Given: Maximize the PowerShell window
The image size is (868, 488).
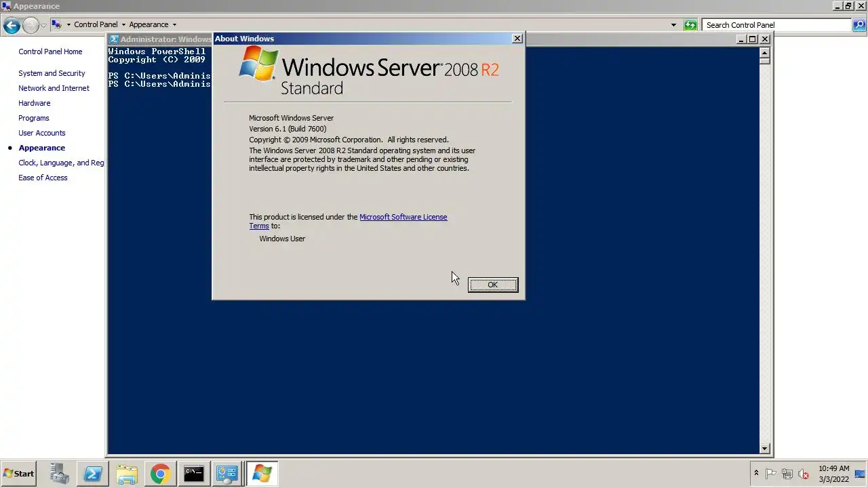Looking at the screenshot, I should [752, 39].
